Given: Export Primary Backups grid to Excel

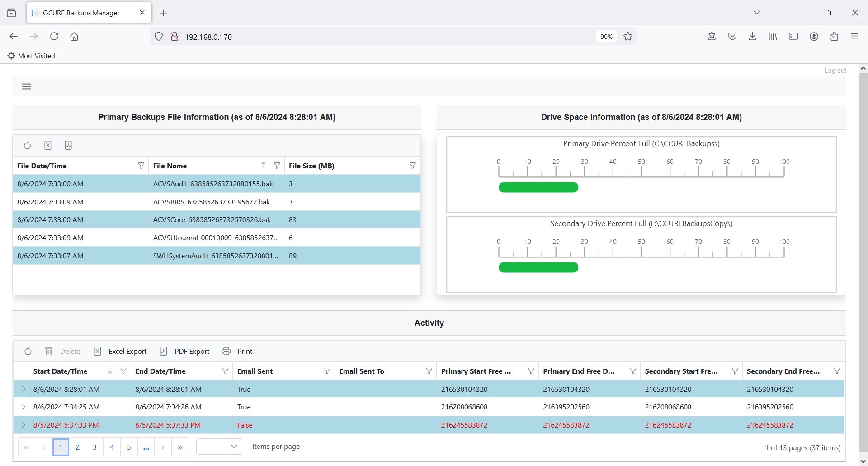Looking at the screenshot, I should tap(48, 145).
